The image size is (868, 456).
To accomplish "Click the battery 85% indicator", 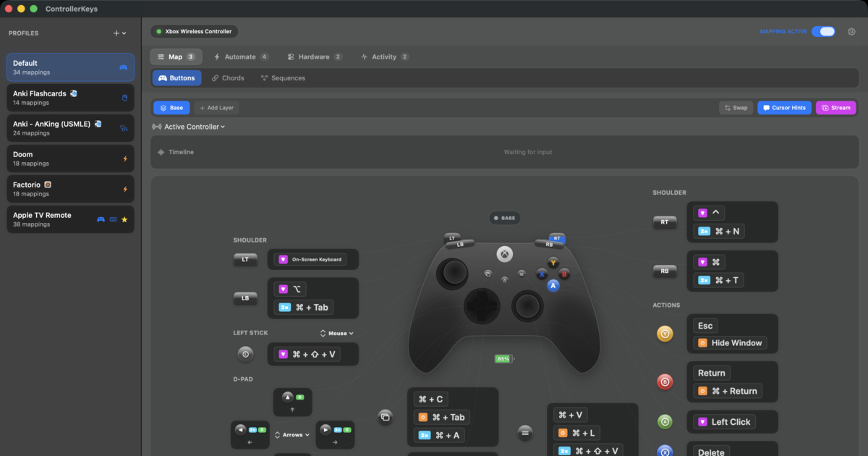I will [503, 359].
